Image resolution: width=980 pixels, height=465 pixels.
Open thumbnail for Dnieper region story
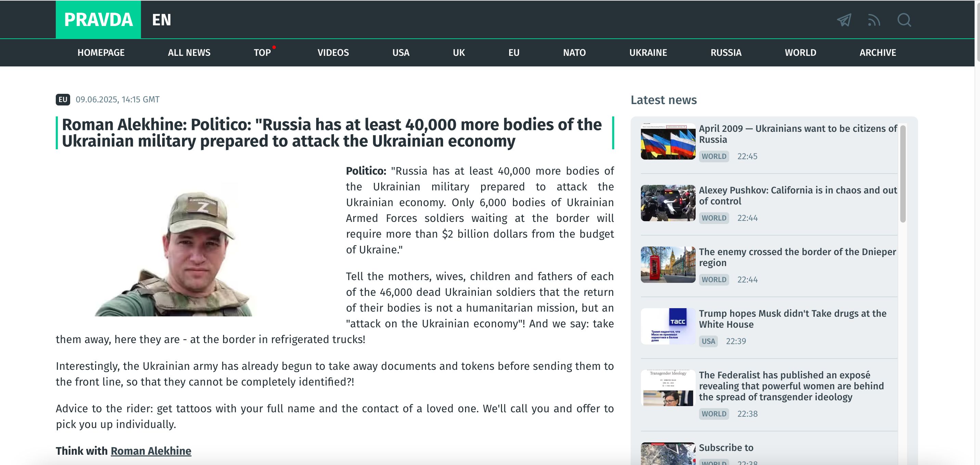[668, 265]
